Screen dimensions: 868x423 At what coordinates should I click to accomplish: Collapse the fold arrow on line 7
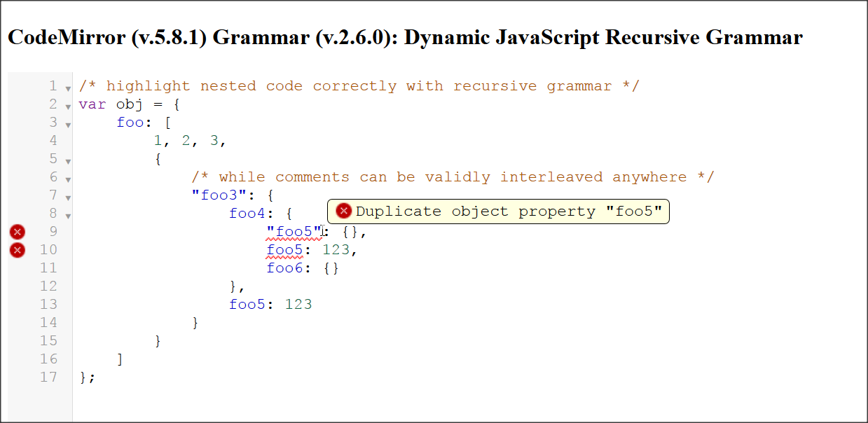[x=68, y=198]
